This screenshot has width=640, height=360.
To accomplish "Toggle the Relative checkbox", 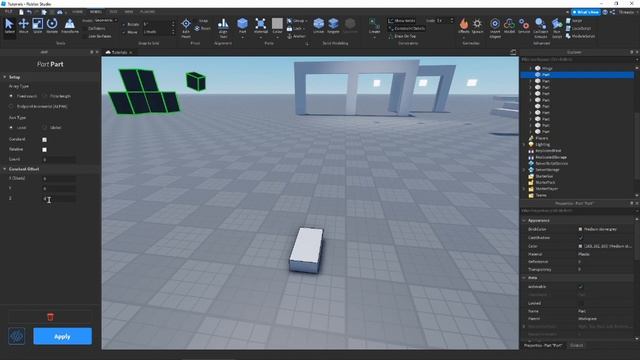I will tap(44, 150).
